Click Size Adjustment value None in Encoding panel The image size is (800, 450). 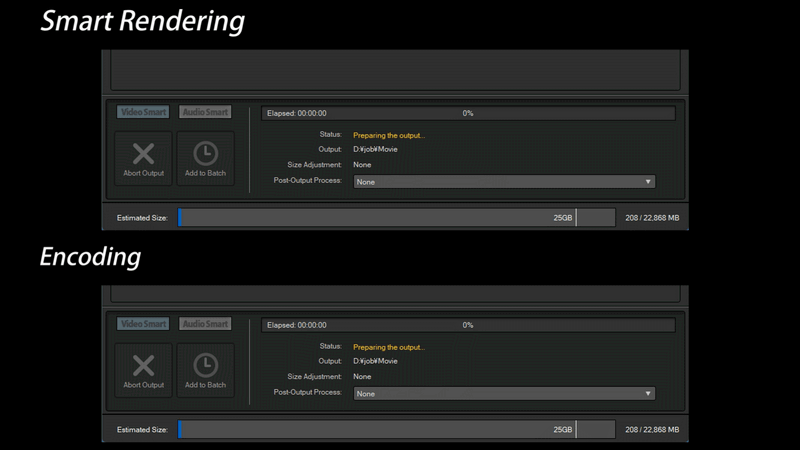tap(362, 376)
